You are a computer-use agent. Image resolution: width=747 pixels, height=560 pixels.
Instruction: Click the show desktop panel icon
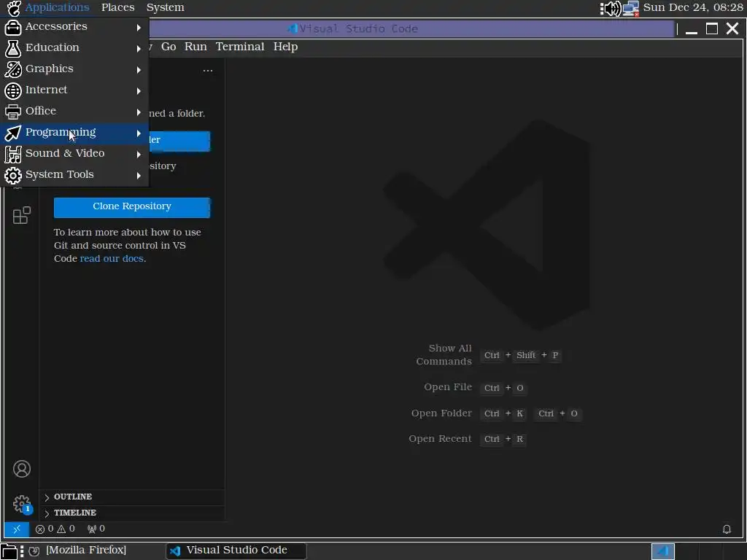9,551
